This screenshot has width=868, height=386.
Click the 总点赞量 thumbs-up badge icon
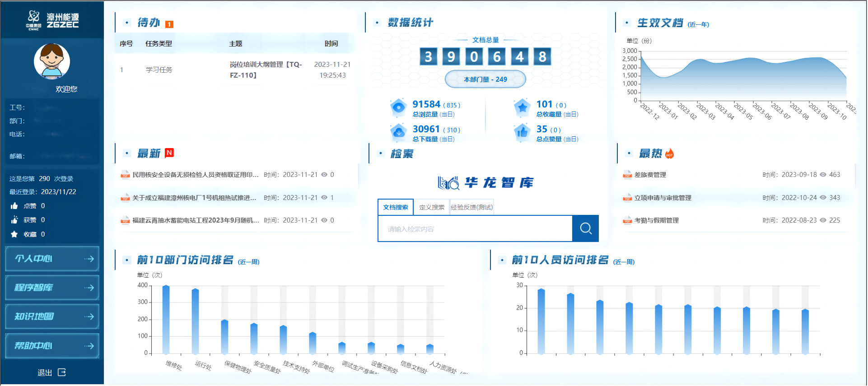[522, 133]
